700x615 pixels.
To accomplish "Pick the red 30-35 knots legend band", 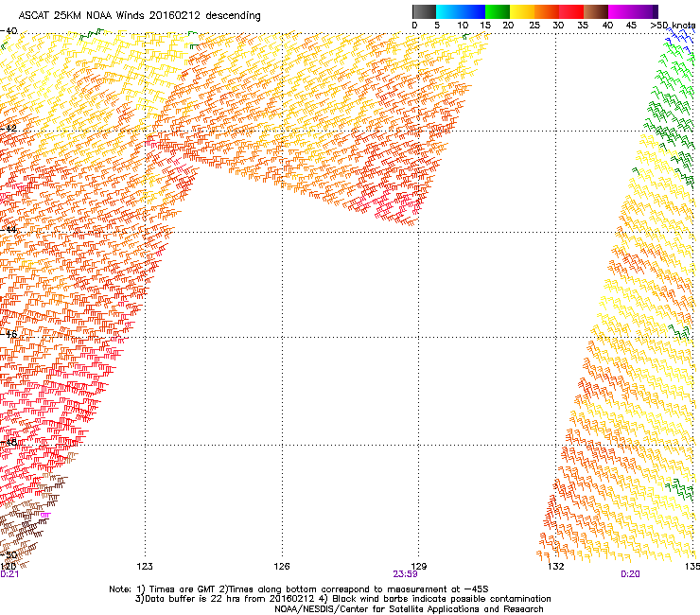I will click(x=571, y=11).
